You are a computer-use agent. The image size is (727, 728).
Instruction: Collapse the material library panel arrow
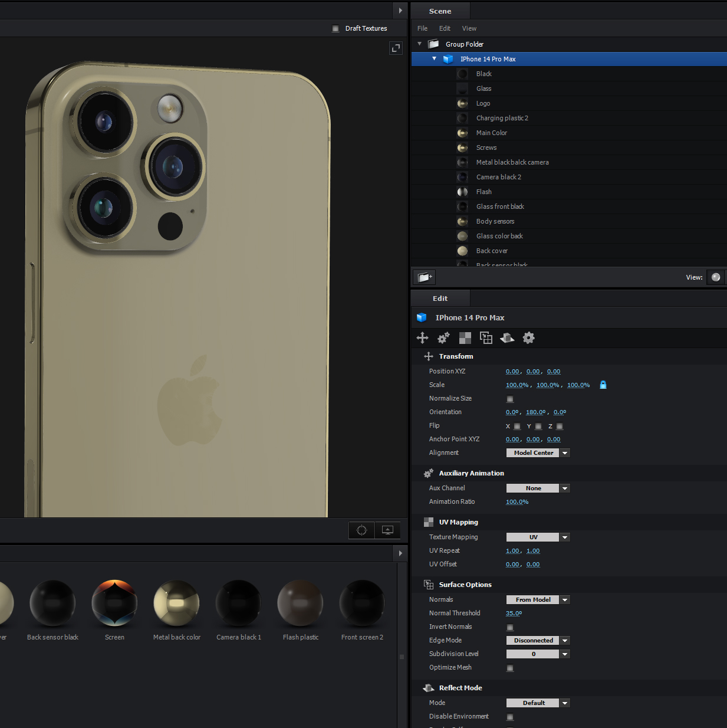click(400, 553)
